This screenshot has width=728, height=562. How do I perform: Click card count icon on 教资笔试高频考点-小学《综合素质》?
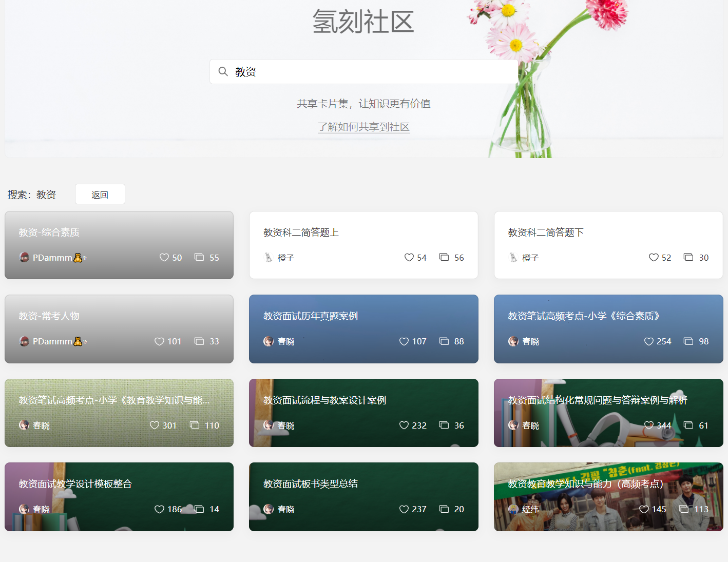pyautogui.click(x=688, y=341)
